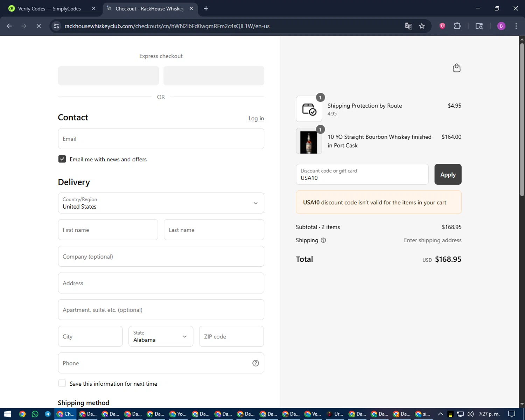This screenshot has width=525, height=420.
Task: Focus the ZIP code field
Action: (x=231, y=336)
